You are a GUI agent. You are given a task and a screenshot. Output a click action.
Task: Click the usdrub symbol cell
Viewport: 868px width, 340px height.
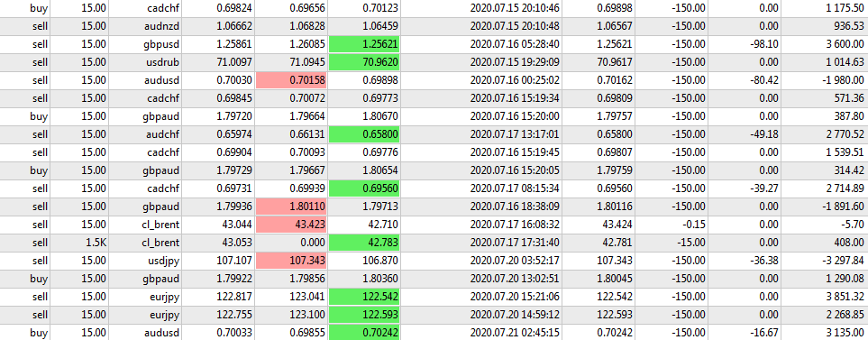pos(163,62)
